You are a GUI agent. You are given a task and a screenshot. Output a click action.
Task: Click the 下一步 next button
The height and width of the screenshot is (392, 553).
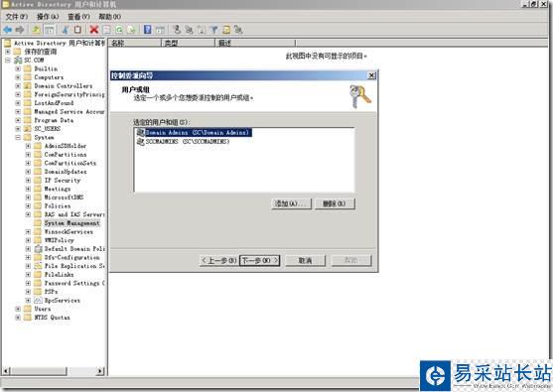tap(259, 261)
